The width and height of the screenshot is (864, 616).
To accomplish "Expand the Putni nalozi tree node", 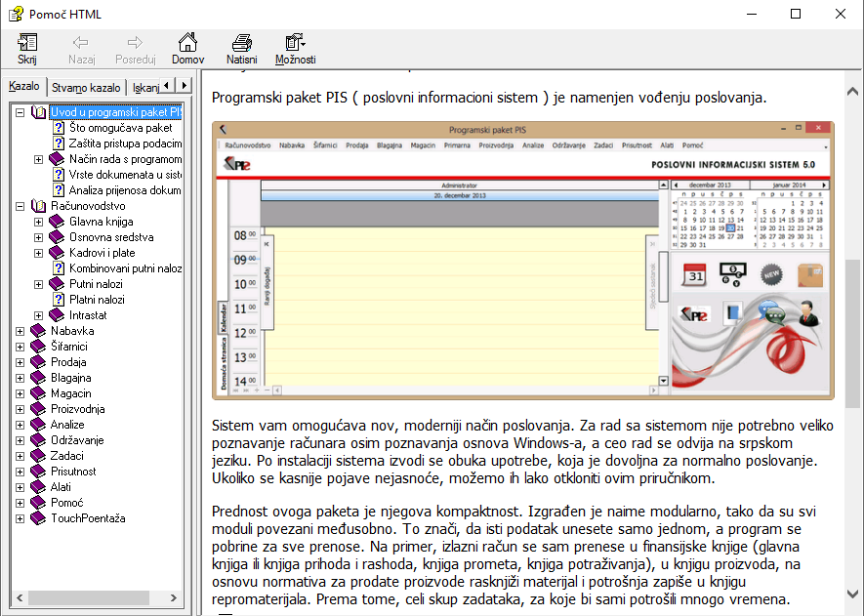I will point(38,284).
